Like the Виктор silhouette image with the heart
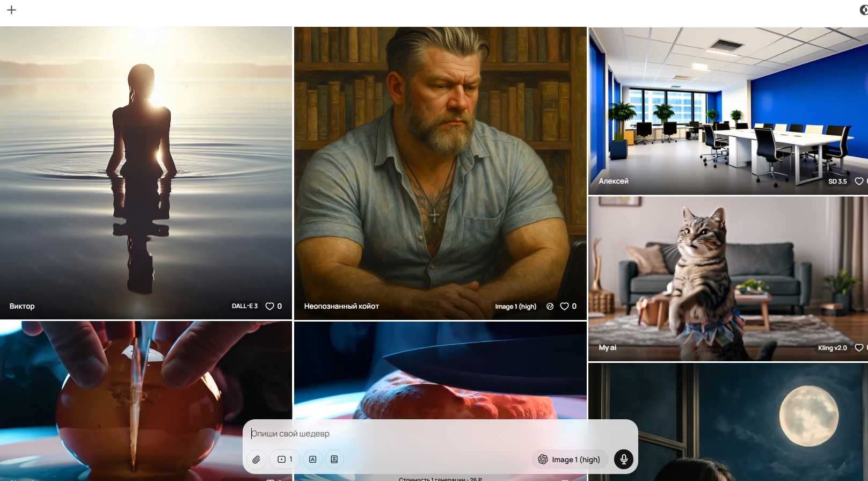The image size is (868, 481). click(270, 306)
